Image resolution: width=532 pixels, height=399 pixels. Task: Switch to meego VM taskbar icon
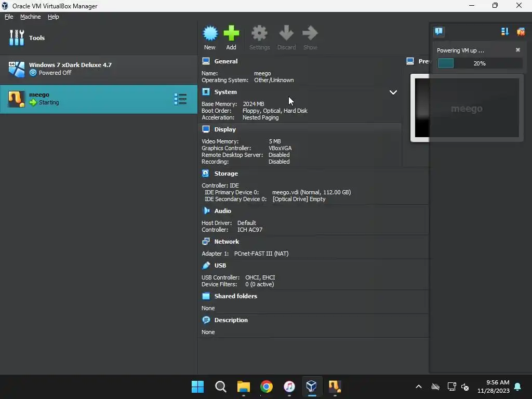(335, 387)
